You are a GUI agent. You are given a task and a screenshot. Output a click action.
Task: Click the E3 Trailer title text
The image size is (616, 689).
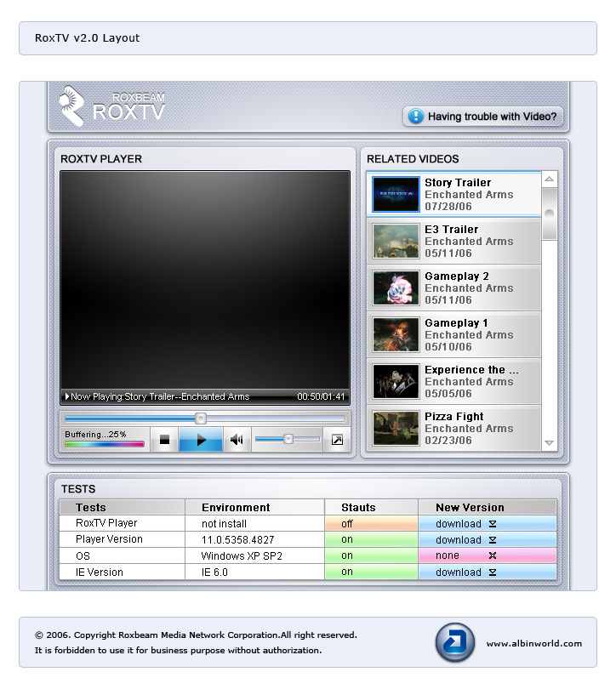click(x=451, y=230)
